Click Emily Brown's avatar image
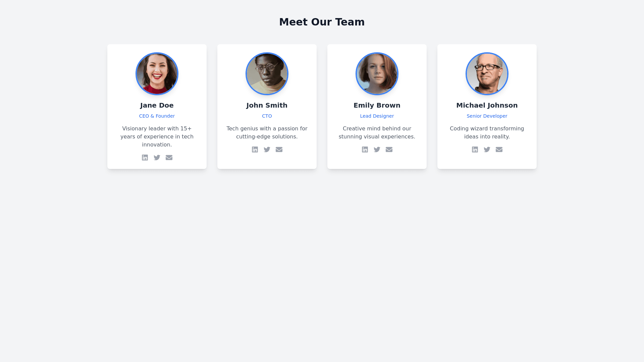644x362 pixels. [377, 74]
